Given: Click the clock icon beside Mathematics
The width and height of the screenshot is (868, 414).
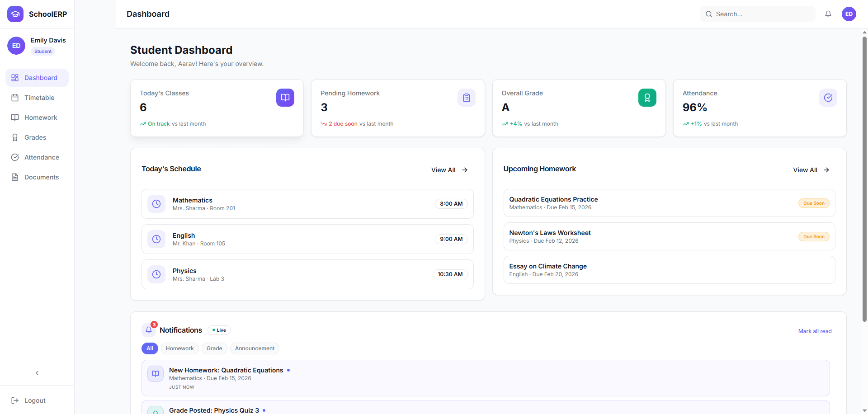Looking at the screenshot, I should pyautogui.click(x=156, y=204).
